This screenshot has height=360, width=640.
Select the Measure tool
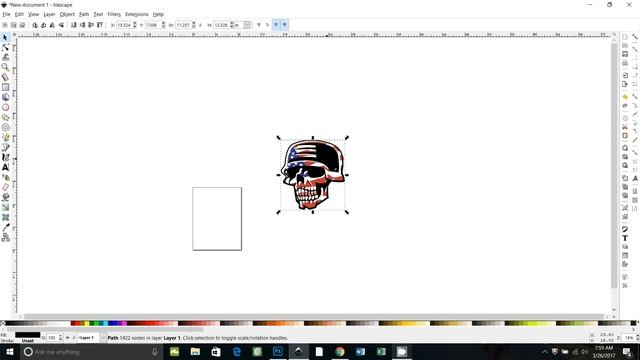pos(5,78)
